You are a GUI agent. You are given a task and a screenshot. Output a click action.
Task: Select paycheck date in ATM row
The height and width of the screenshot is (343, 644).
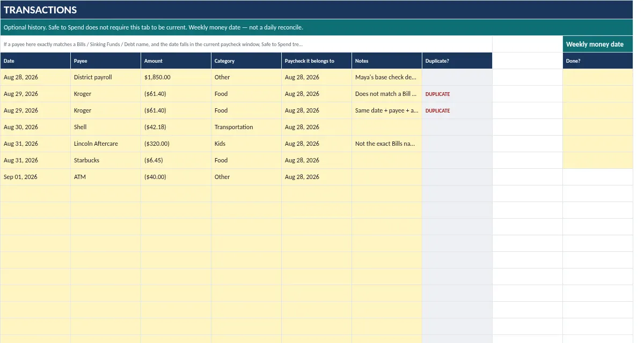coord(317,177)
